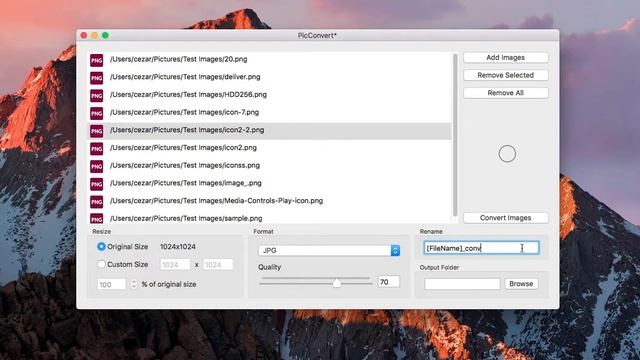This screenshot has width=640, height=360.
Task: Click the percent of original size field
Action: click(x=111, y=284)
